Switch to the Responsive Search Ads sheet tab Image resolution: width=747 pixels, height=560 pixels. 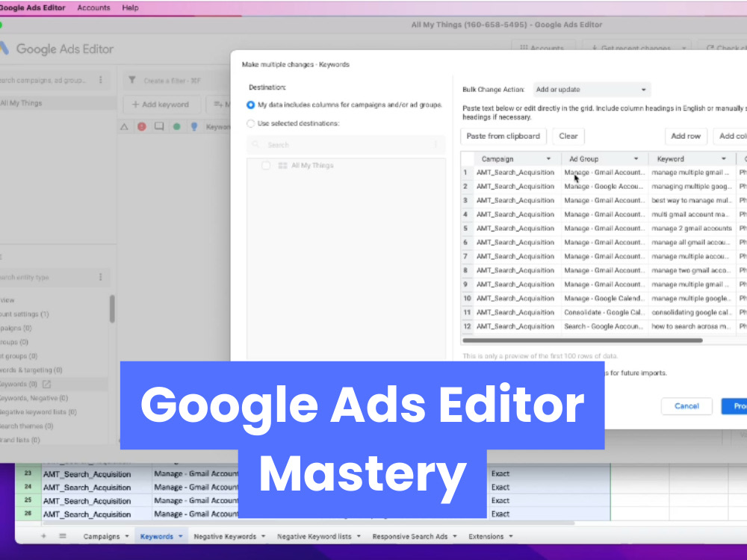pyautogui.click(x=410, y=536)
